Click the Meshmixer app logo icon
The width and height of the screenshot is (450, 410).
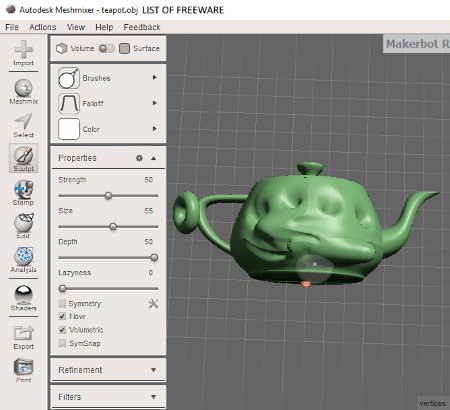click(x=10, y=9)
